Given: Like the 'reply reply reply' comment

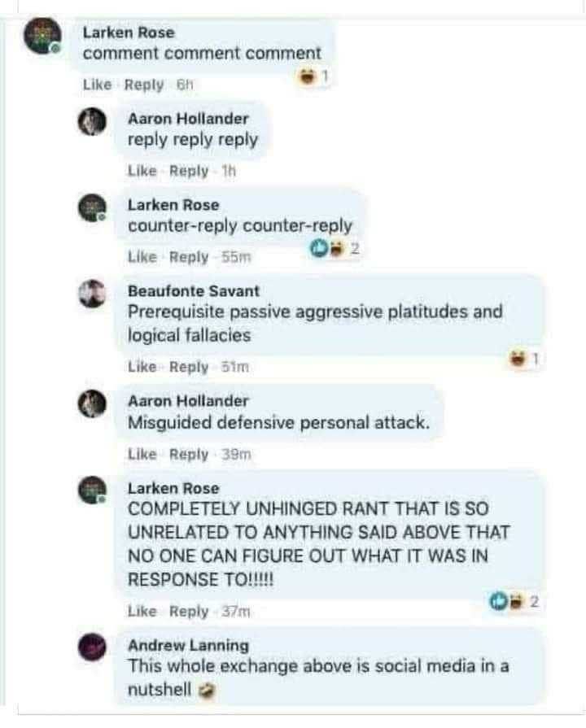Looking at the screenshot, I should point(142,171).
